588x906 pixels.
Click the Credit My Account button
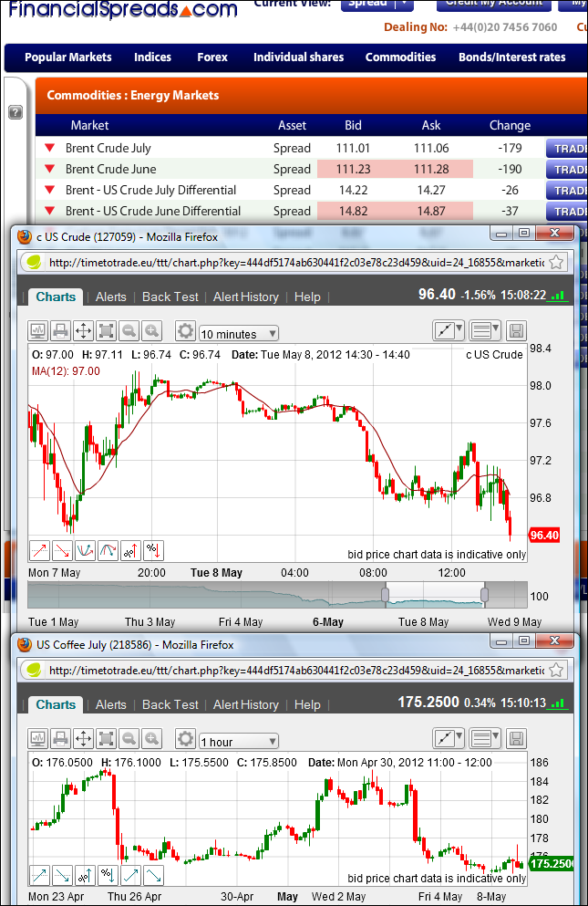click(494, 4)
